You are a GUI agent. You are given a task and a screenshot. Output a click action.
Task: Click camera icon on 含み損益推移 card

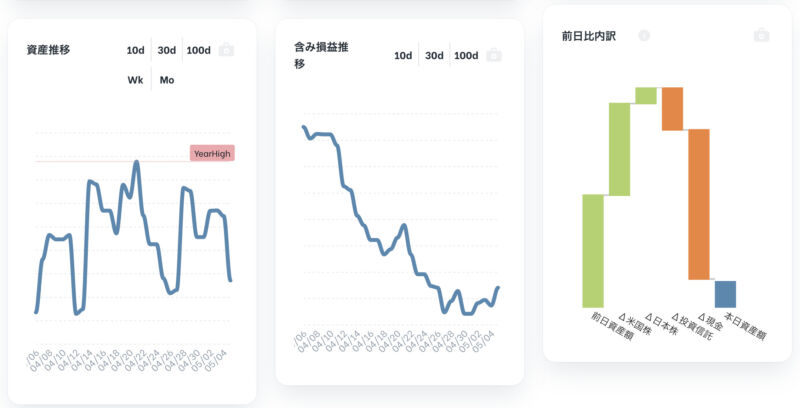click(494, 55)
